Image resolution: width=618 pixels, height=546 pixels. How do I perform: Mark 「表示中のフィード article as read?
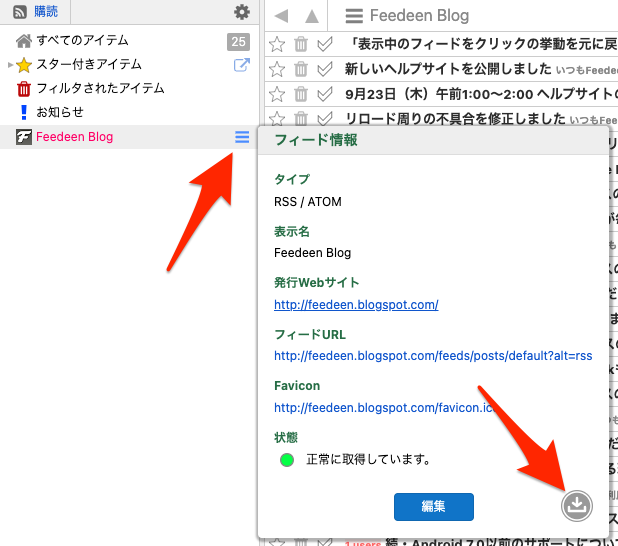tap(325, 44)
